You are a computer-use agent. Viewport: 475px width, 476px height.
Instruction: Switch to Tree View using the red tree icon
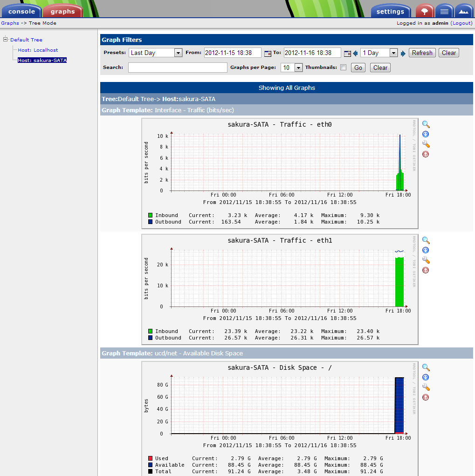click(424, 11)
